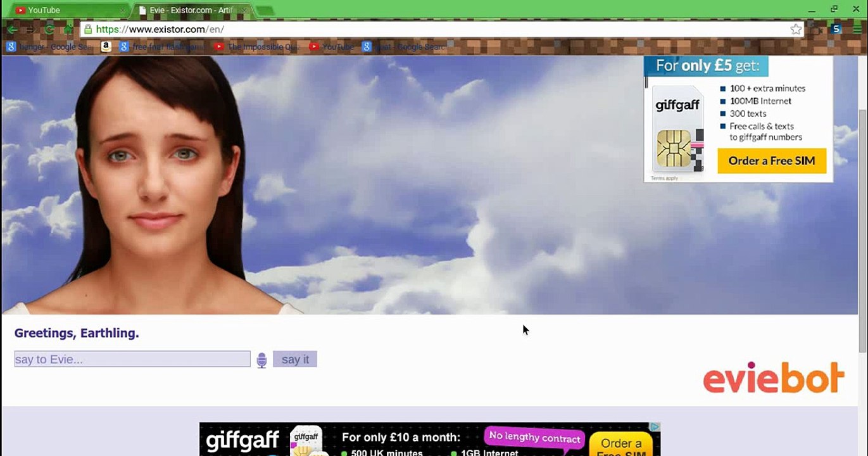Click the AdChoices icon on the bottom banner
The image size is (868, 456).
pyautogui.click(x=655, y=427)
